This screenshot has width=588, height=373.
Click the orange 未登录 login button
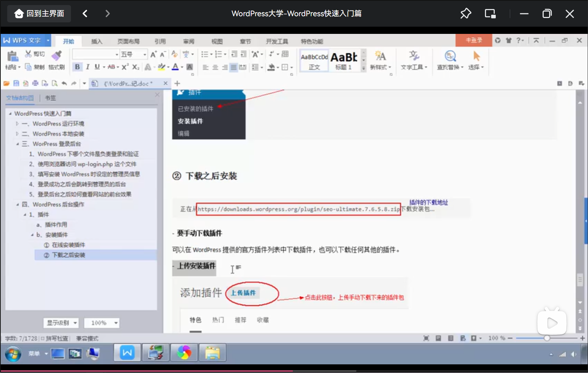[x=474, y=40]
